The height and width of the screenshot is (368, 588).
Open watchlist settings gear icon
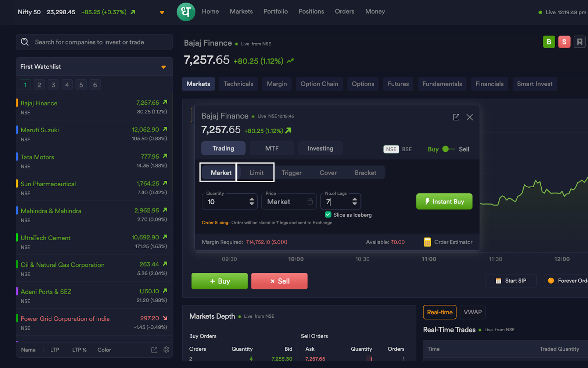click(166, 350)
